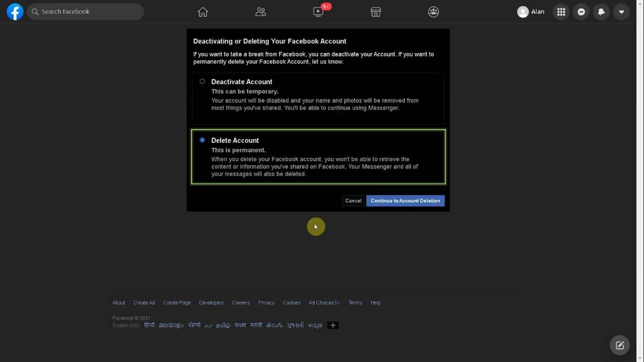
Task: Expand the account dropdown arrow
Action: point(621,12)
